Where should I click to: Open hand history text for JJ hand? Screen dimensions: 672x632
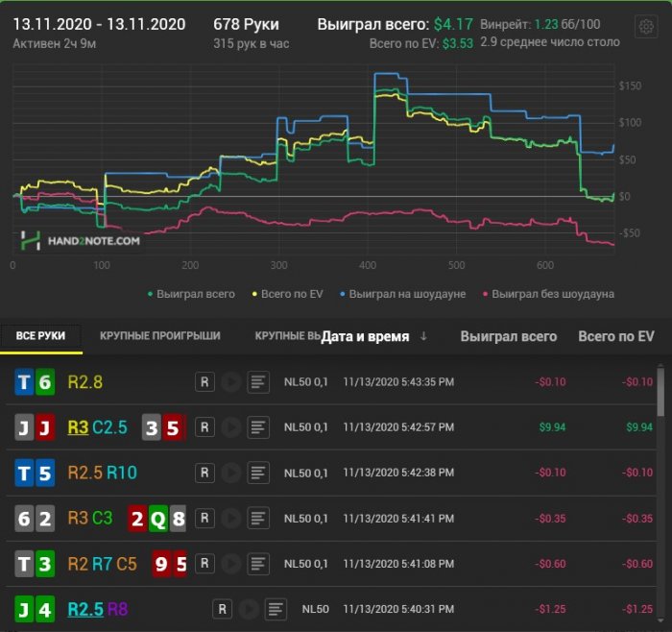257,427
